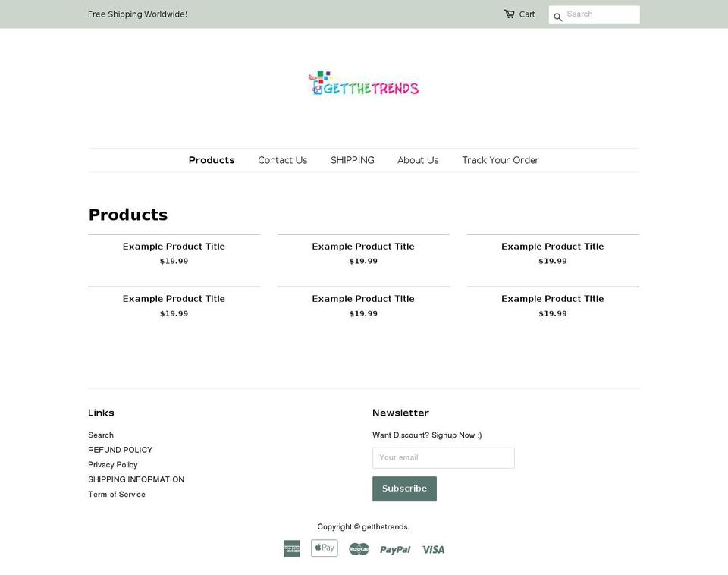Select the Visa payment icon
The image size is (728, 575).
click(x=433, y=548)
